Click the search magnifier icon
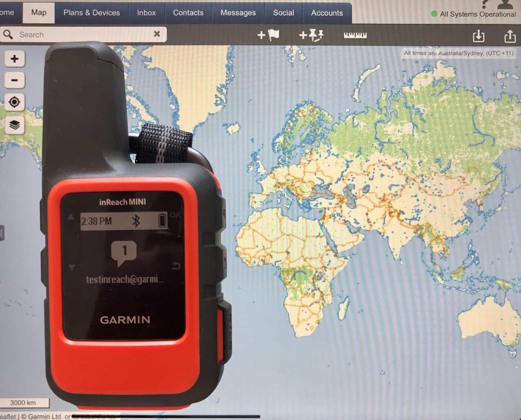 coord(8,34)
